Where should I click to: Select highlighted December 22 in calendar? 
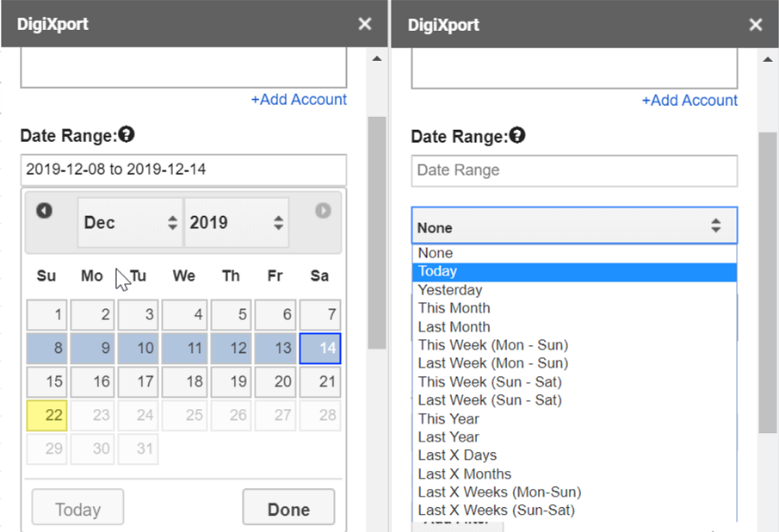click(x=46, y=415)
